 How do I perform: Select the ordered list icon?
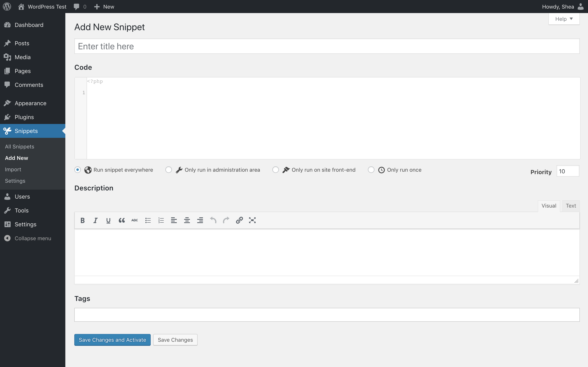161,220
